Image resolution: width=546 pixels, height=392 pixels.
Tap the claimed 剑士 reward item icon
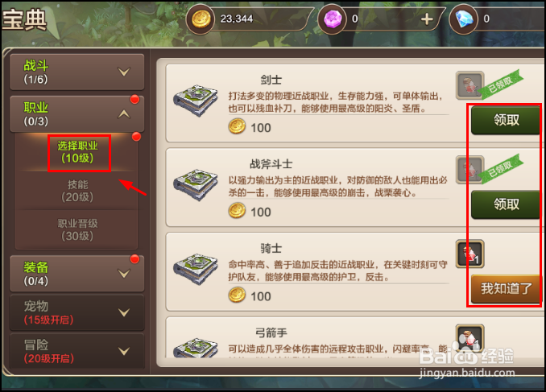point(470,85)
